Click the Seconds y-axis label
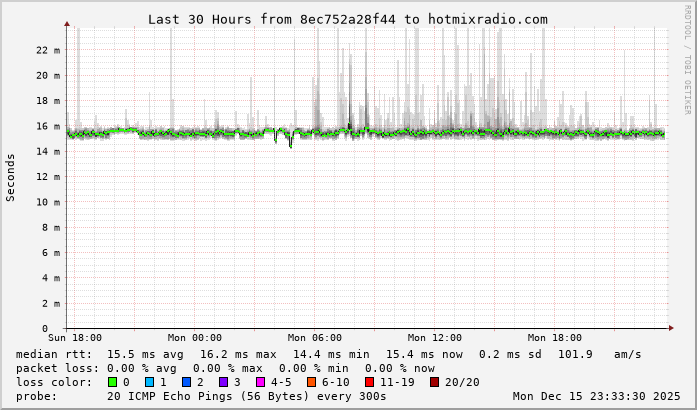Viewport: 697px width, 410px height. tap(11, 177)
